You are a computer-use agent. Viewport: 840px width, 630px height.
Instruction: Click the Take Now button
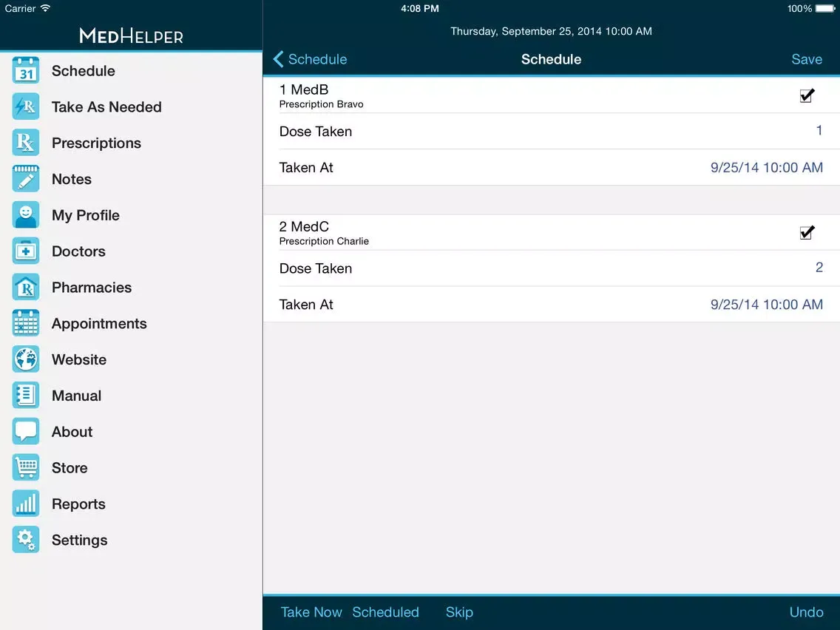pos(311,612)
